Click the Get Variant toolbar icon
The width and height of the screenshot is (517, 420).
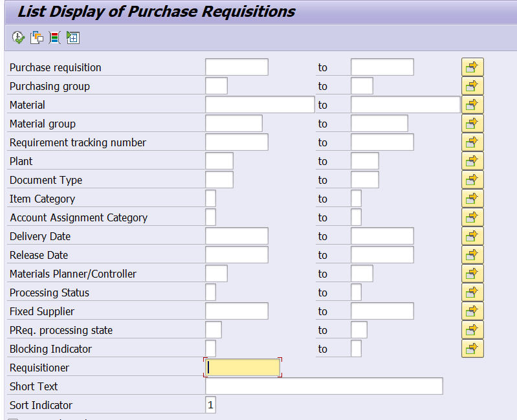(37, 38)
